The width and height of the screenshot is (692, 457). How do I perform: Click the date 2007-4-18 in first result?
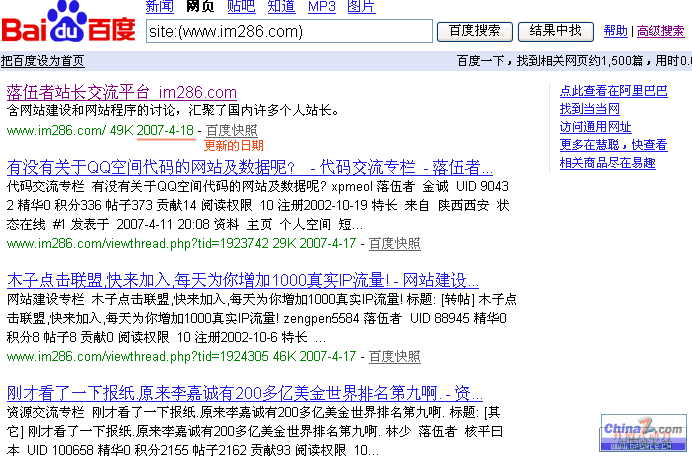(165, 131)
